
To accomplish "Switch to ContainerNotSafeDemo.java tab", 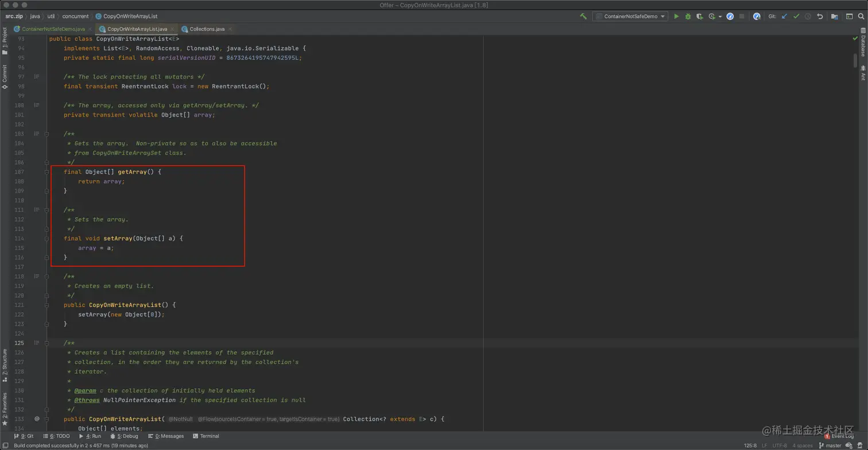I will (53, 29).
